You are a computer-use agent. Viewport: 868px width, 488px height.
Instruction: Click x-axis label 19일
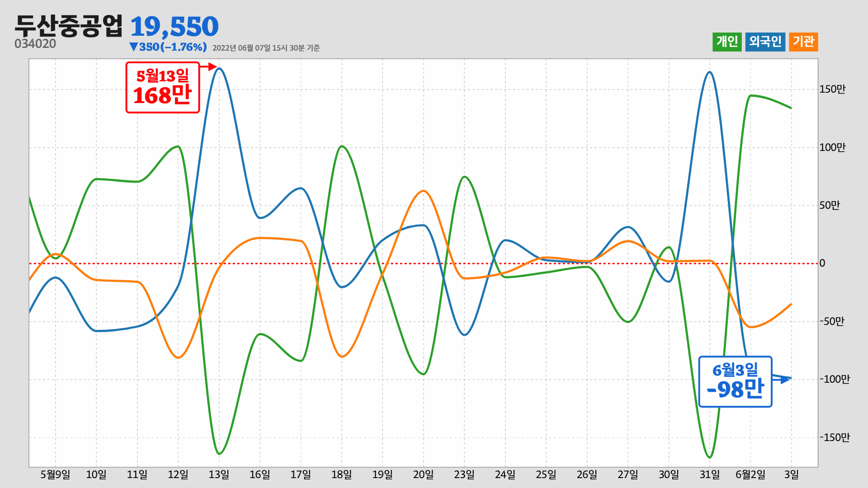382,474
